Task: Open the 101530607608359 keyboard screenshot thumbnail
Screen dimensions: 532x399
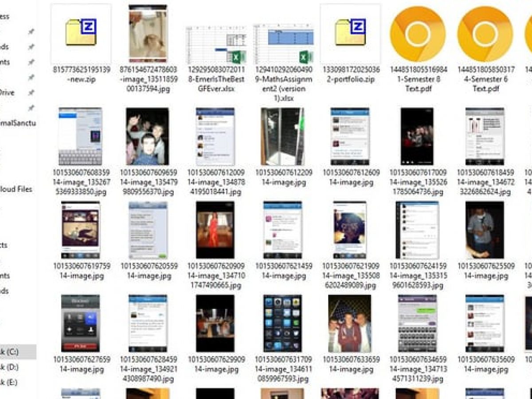Action: pos(80,137)
